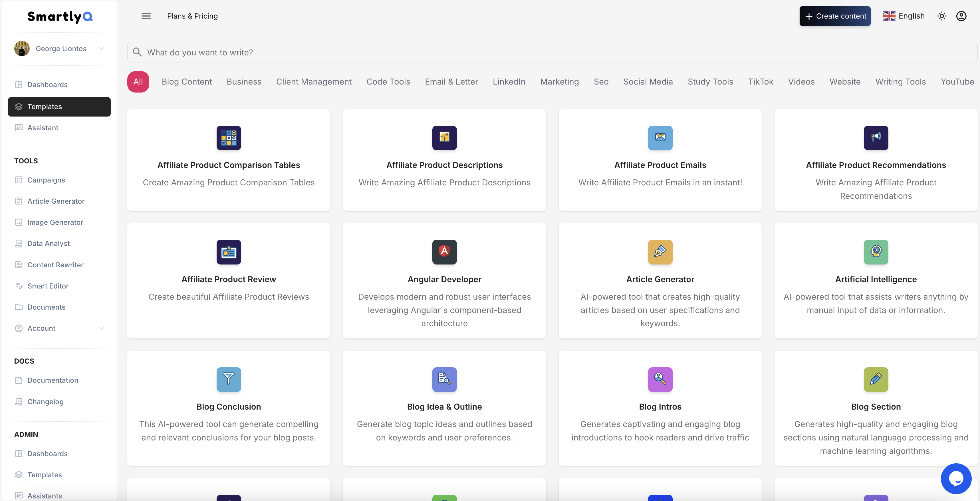
Task: Open the Blog Intros magnifier icon
Action: point(660,379)
